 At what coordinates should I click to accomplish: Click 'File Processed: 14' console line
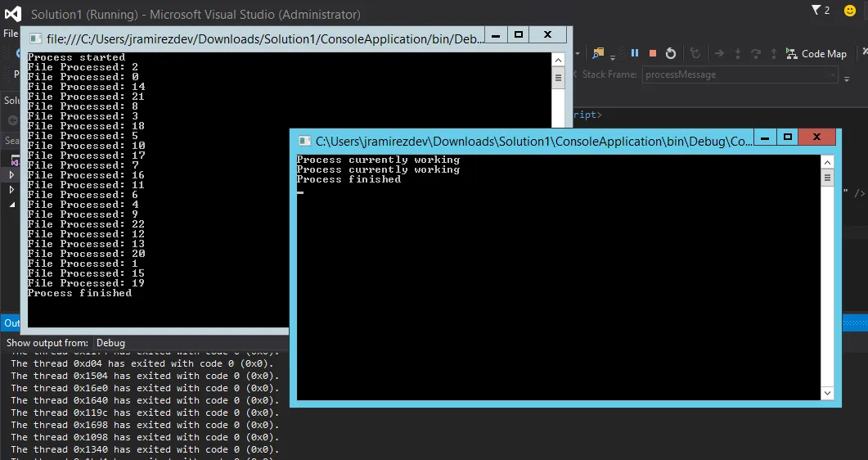pyautogui.click(x=87, y=87)
